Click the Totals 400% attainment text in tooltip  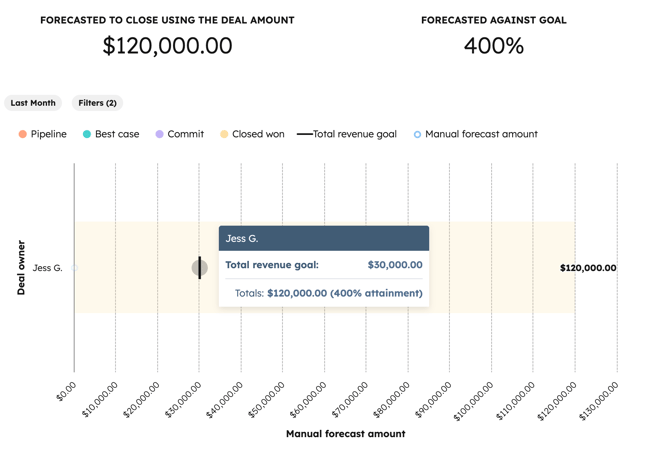click(328, 293)
